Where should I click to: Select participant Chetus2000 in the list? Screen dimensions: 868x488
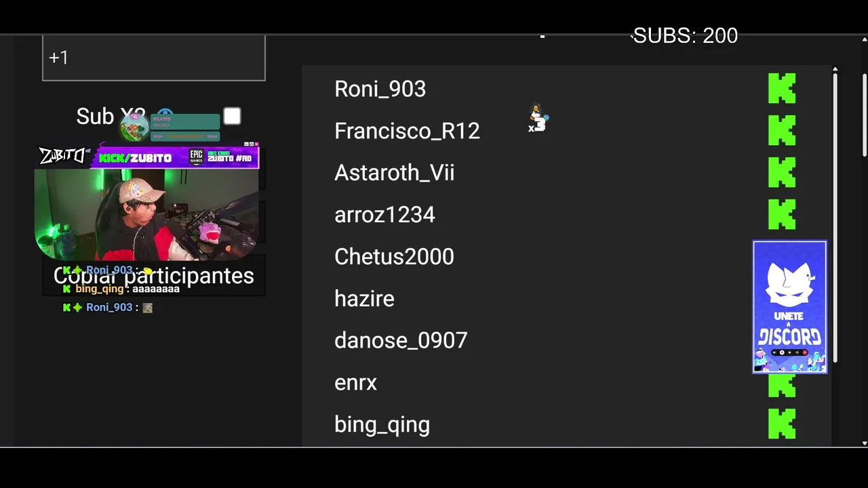tap(394, 257)
